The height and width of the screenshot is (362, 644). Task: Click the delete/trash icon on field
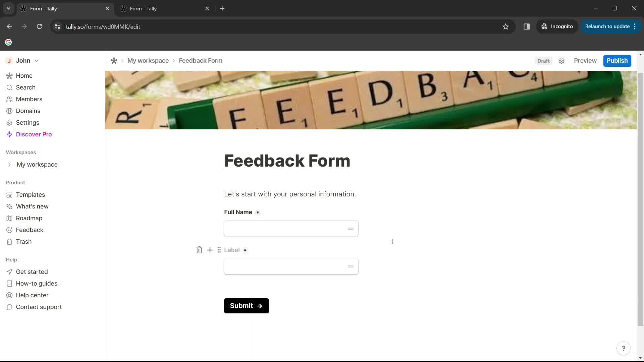click(x=199, y=250)
